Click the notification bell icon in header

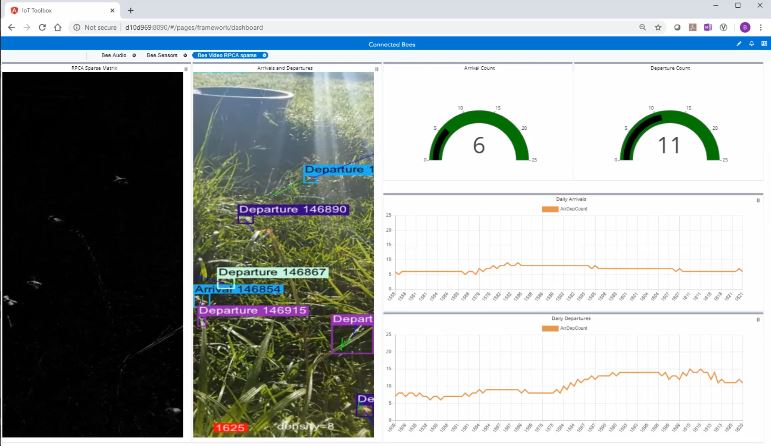[x=750, y=44]
